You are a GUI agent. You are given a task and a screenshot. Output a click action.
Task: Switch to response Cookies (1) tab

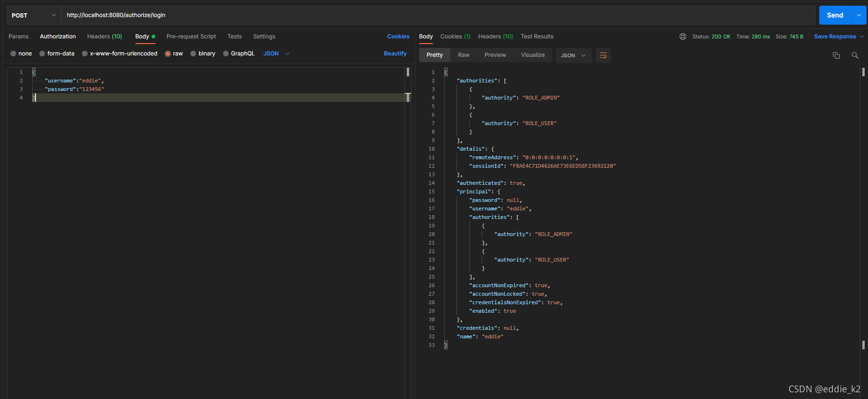pos(456,36)
